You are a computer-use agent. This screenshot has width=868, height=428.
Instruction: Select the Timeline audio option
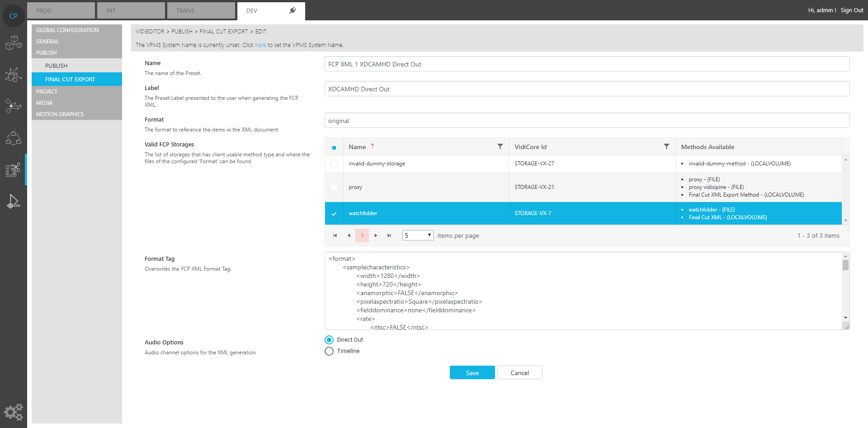(329, 351)
